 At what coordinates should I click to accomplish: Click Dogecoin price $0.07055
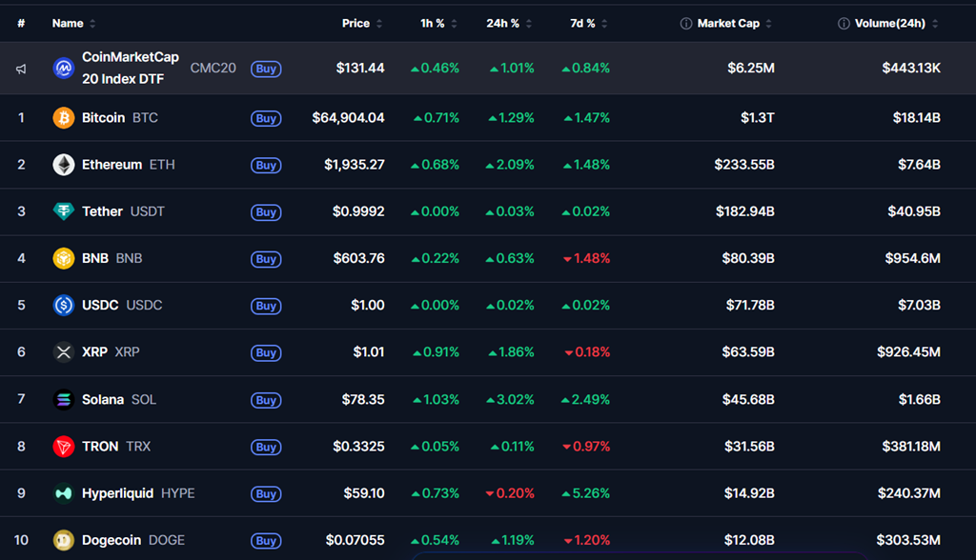tap(355, 540)
